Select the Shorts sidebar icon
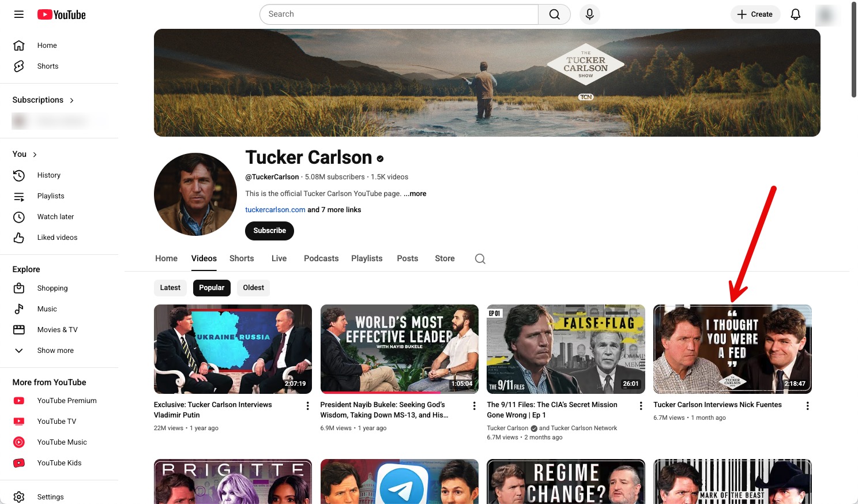The width and height of the screenshot is (858, 504). tap(19, 66)
